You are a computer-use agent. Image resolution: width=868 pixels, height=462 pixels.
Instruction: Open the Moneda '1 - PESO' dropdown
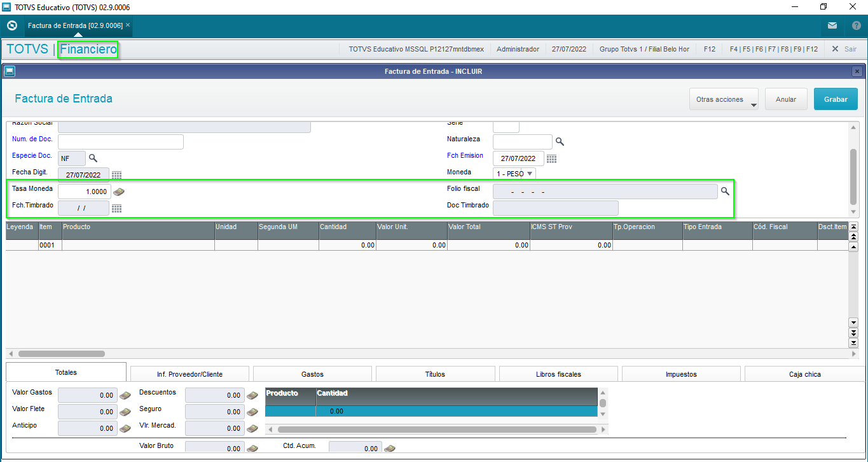(514, 173)
